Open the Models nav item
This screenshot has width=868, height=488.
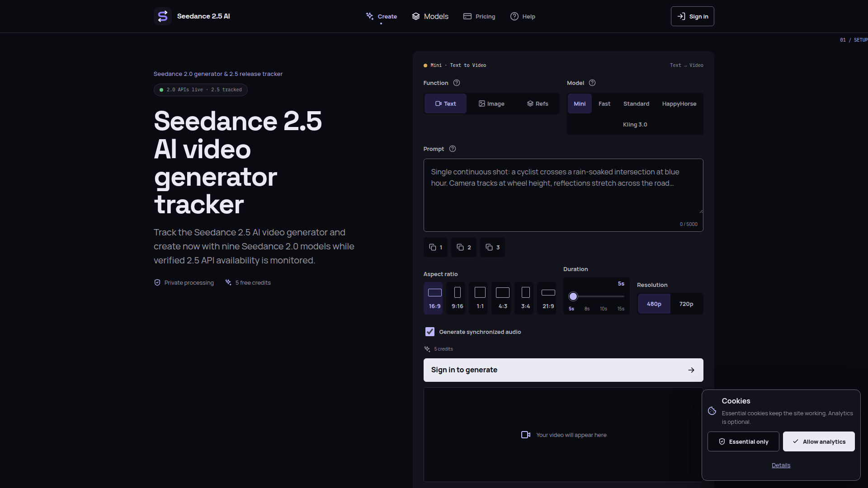430,16
